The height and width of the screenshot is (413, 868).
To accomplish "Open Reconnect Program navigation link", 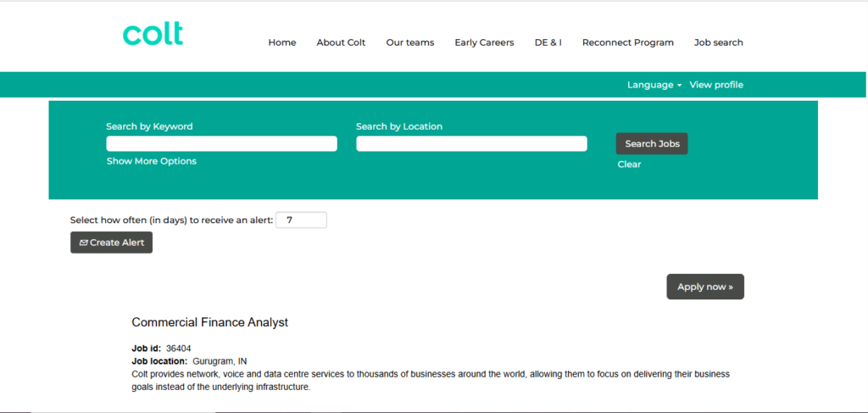I will click(628, 42).
